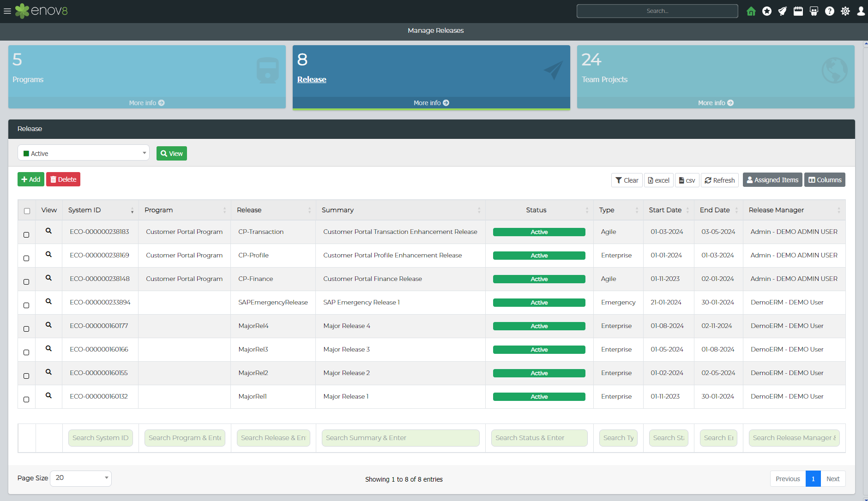The width and height of the screenshot is (868, 501).
Task: Focus the top Search box
Action: coord(657,11)
